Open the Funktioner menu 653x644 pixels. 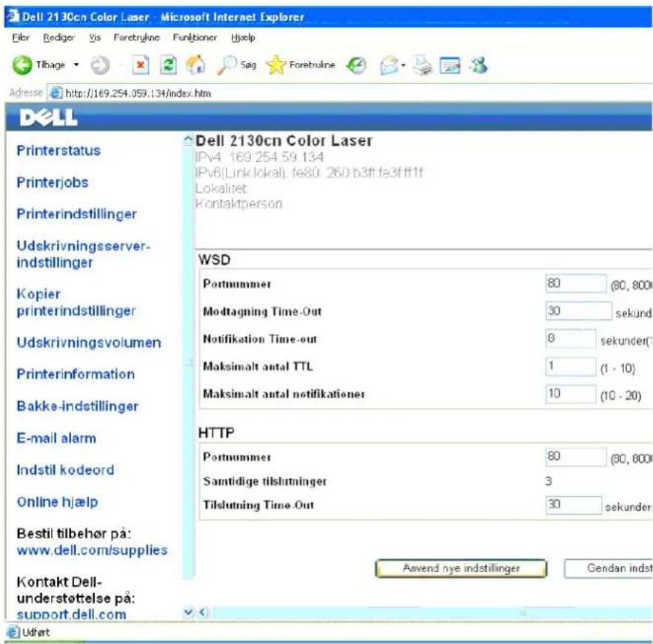195,38
